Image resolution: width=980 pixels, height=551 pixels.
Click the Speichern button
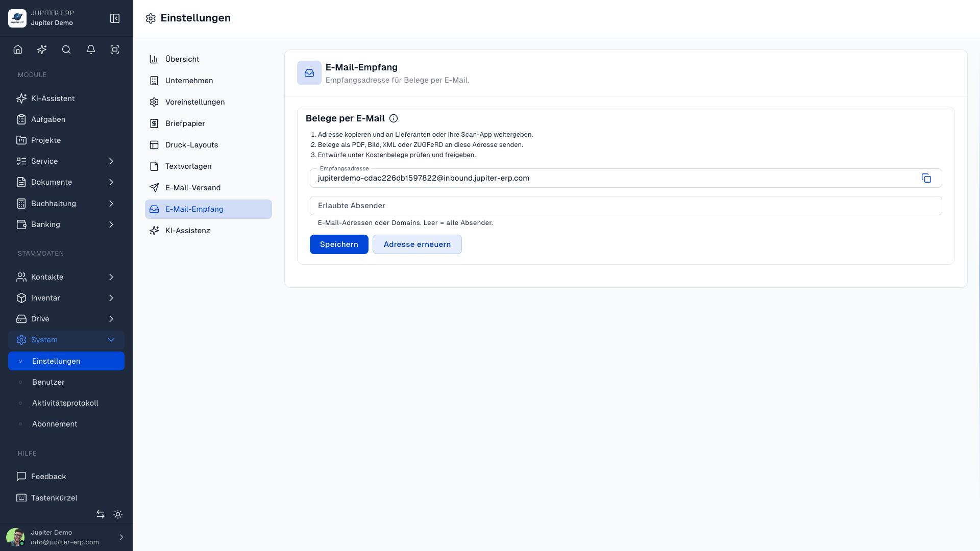point(339,244)
